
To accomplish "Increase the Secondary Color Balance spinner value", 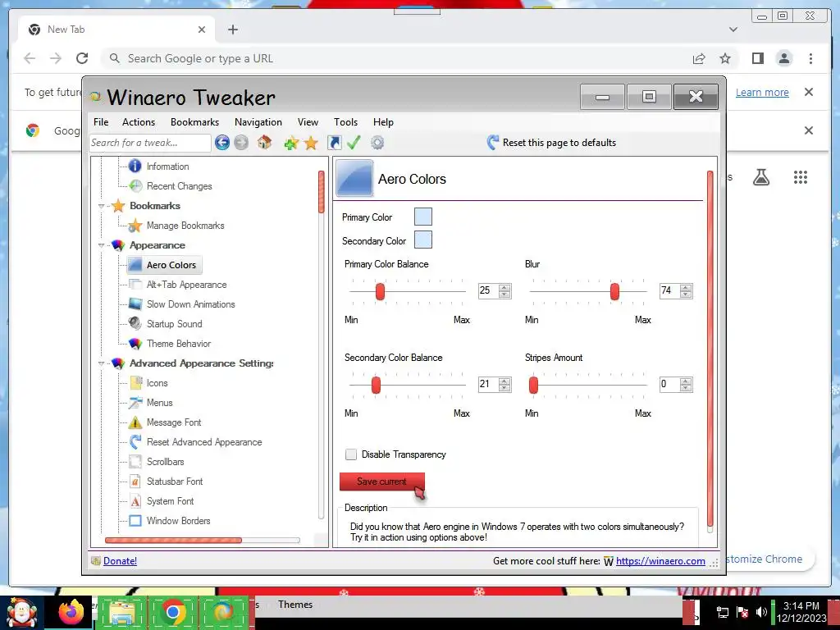I will pyautogui.click(x=504, y=381).
